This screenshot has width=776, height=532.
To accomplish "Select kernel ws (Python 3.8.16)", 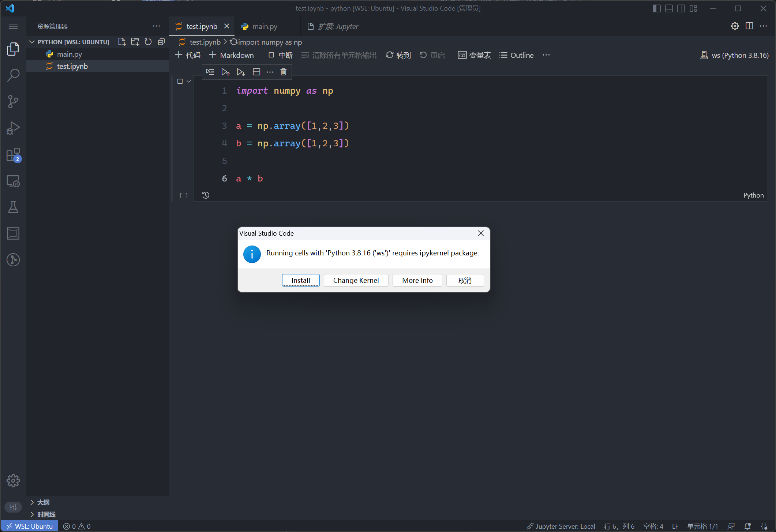I will 735,55.
